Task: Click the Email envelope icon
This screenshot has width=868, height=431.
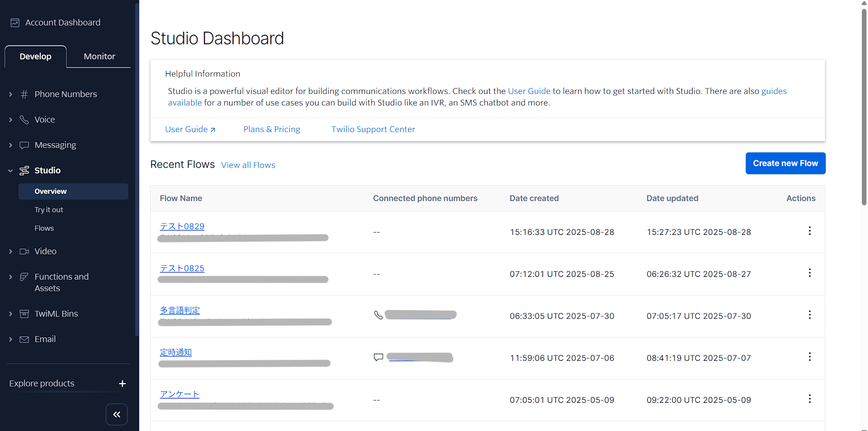Action: (24, 339)
